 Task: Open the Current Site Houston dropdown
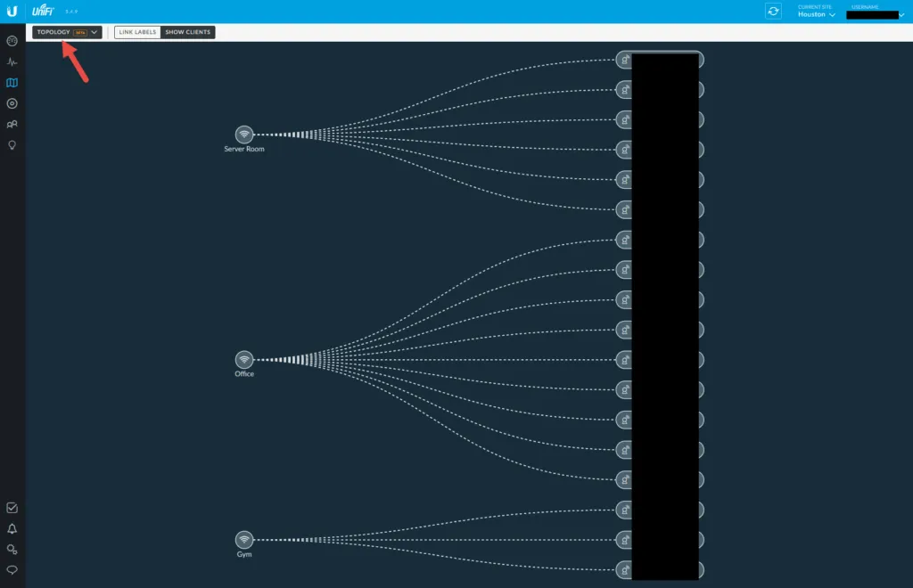pos(816,14)
